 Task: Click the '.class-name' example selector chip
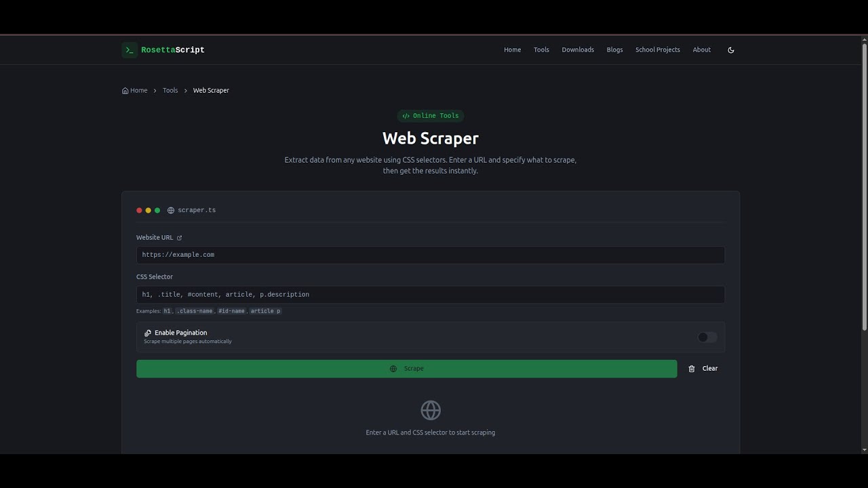click(x=195, y=311)
